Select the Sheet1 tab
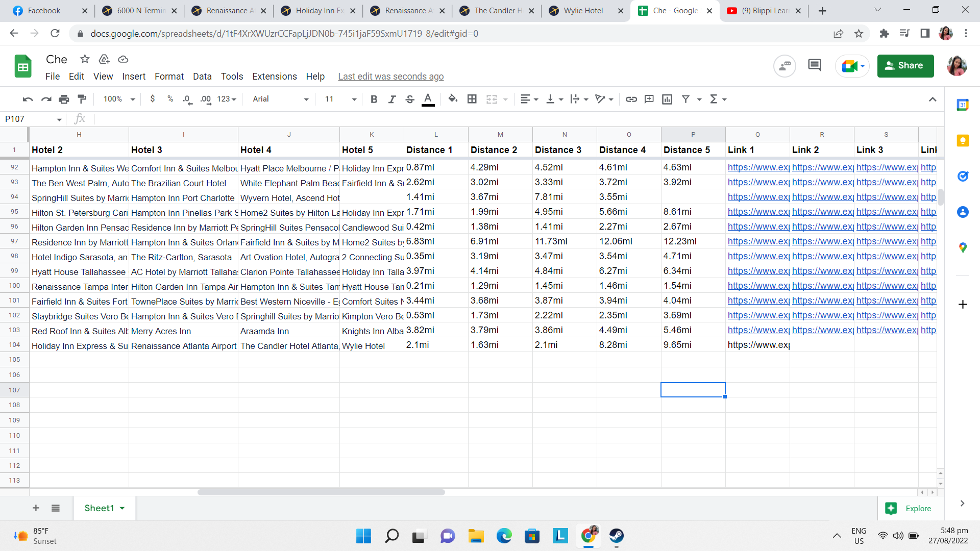The height and width of the screenshot is (551, 980). click(x=105, y=508)
